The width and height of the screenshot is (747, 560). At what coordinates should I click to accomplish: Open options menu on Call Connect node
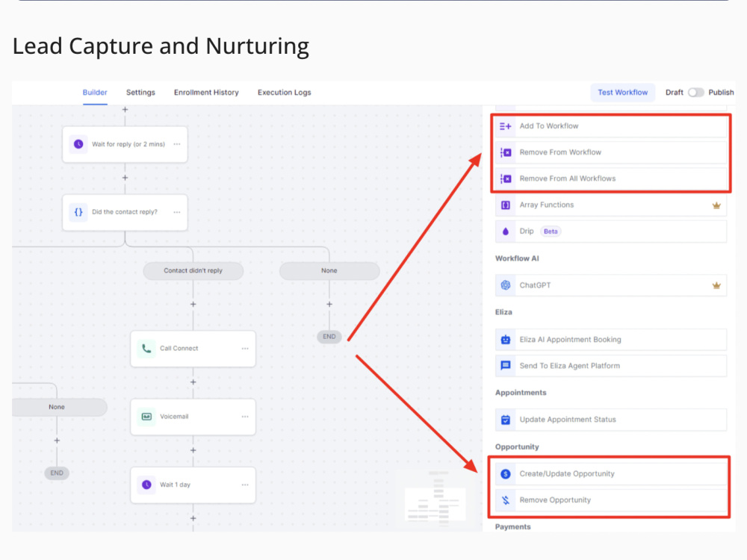click(x=245, y=349)
